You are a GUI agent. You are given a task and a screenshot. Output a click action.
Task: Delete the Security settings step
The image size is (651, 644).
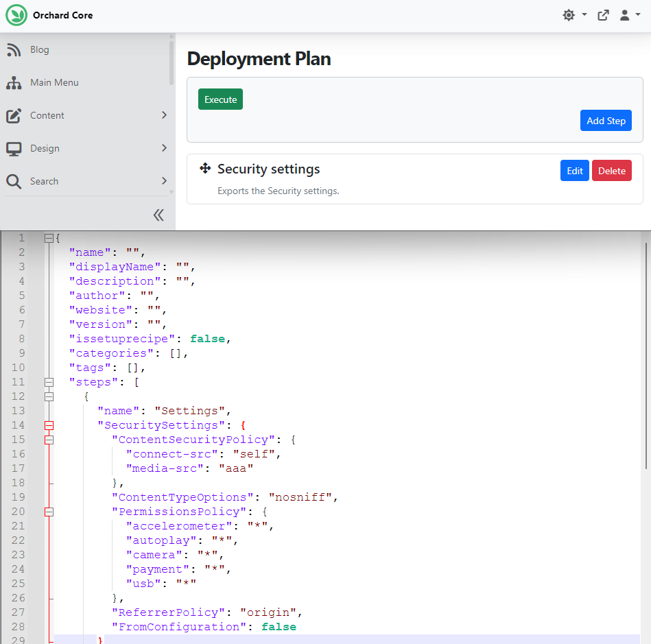pos(612,171)
